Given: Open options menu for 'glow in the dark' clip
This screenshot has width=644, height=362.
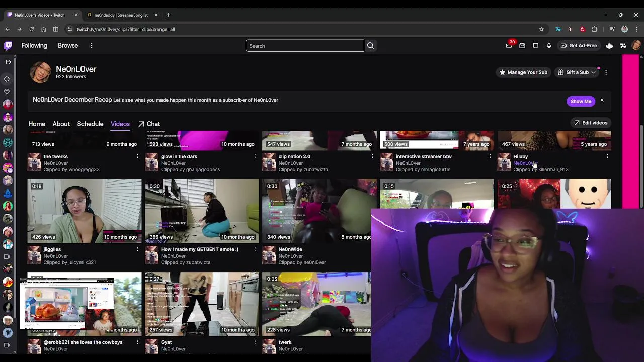Looking at the screenshot, I should point(255,156).
